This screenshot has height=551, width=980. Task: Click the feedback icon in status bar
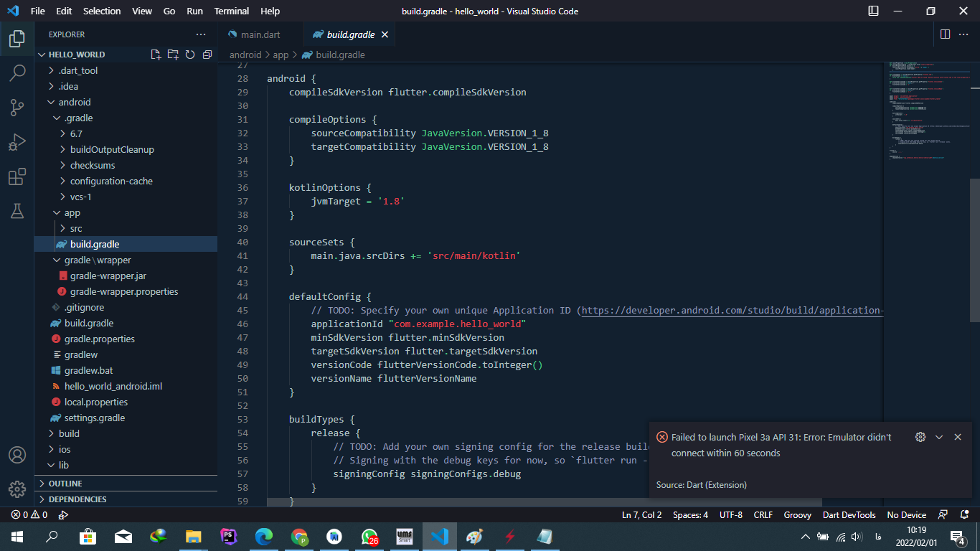[x=943, y=515]
